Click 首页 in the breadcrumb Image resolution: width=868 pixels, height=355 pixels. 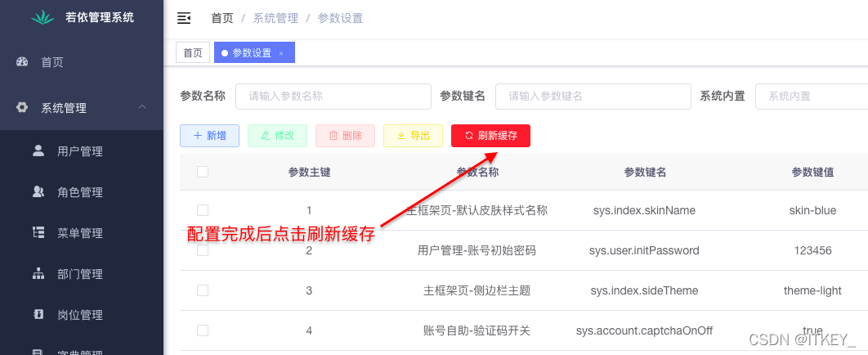(222, 18)
